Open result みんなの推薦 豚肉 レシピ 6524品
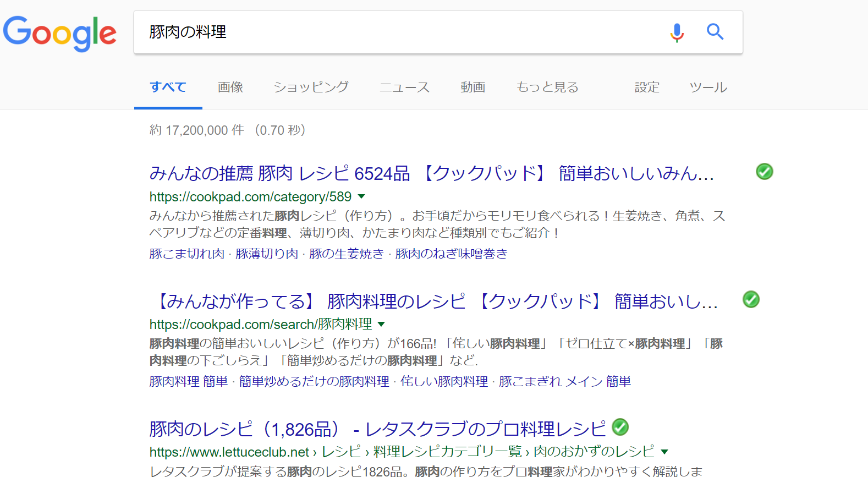Image resolution: width=868 pixels, height=477 pixels. coord(432,173)
